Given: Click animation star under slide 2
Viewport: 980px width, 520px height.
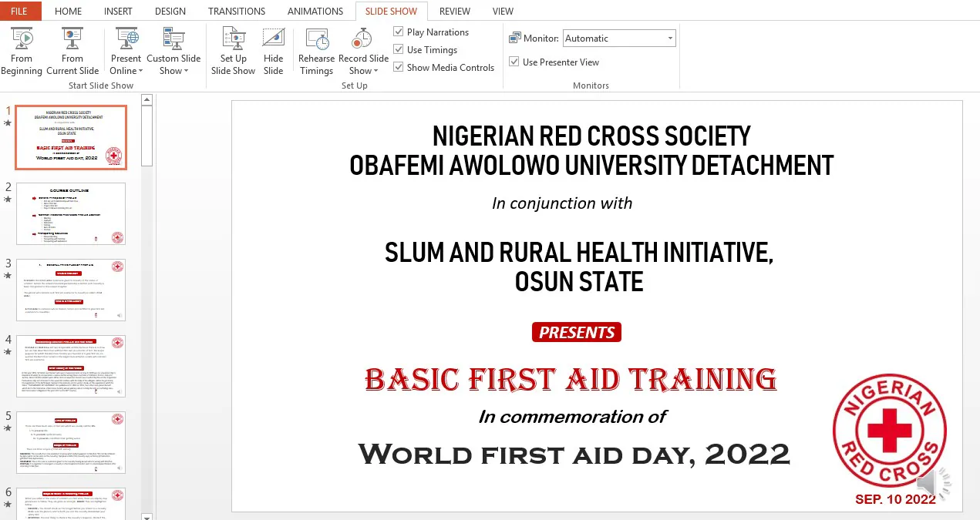Looking at the screenshot, I should tap(8, 200).
